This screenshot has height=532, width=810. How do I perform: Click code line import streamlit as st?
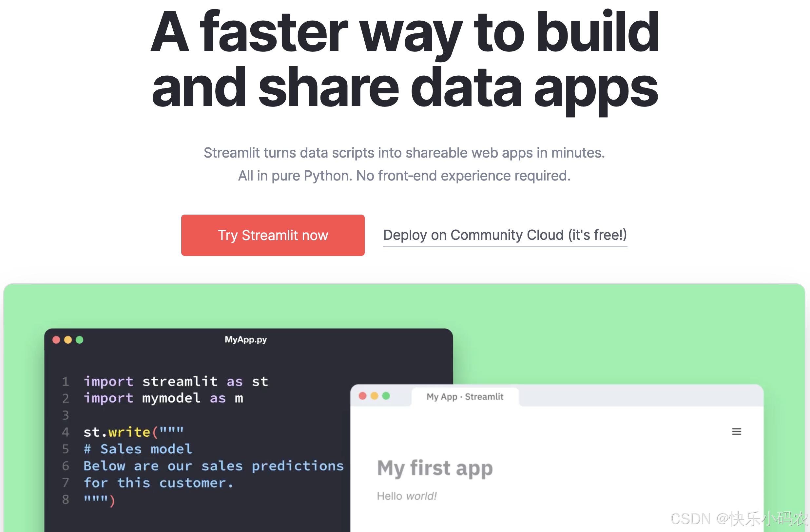coord(176,381)
